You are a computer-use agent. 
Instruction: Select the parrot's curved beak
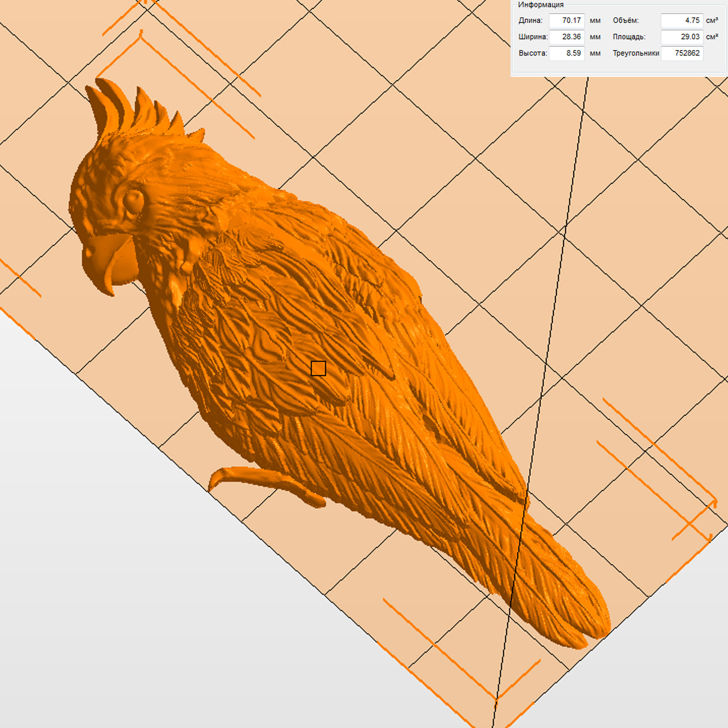109,264
